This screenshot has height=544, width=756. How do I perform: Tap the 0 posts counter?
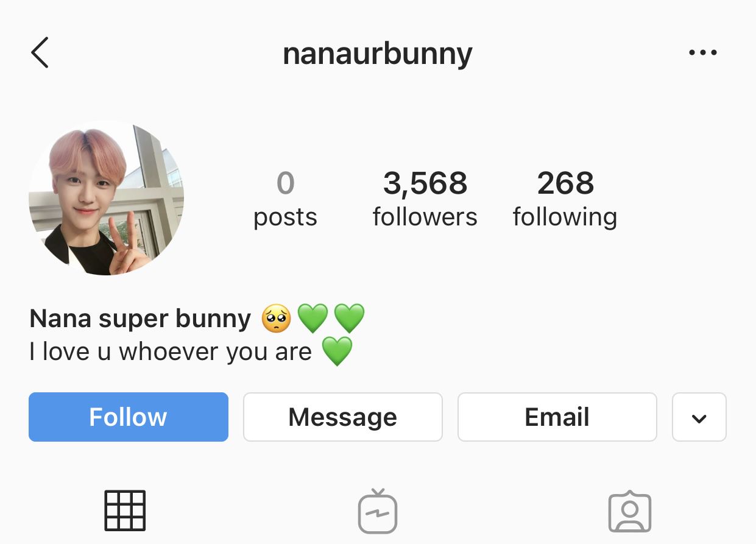[285, 199]
